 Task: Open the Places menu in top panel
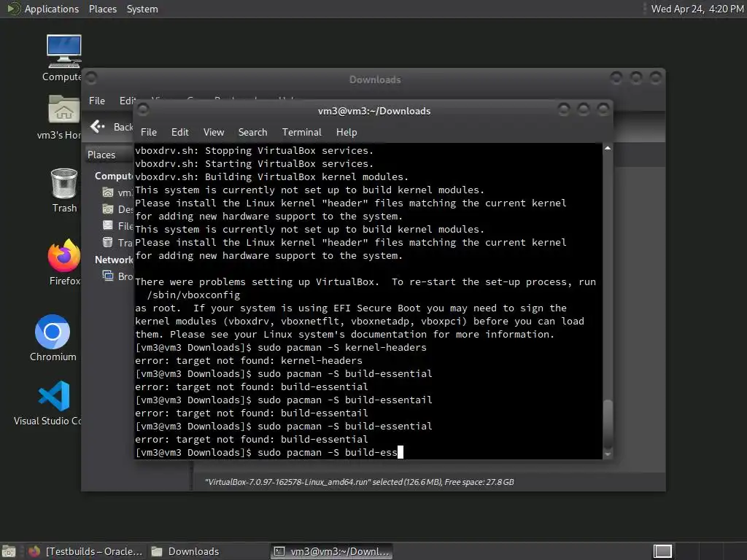tap(102, 9)
